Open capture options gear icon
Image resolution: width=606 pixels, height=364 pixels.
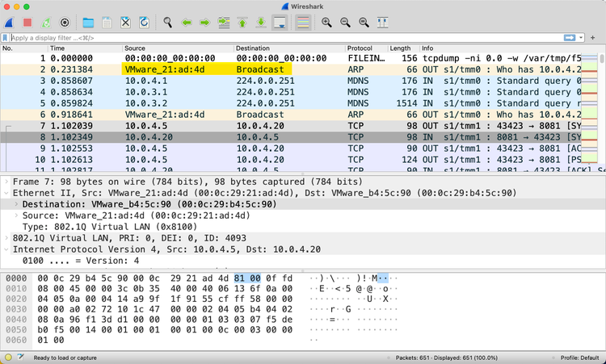65,23
